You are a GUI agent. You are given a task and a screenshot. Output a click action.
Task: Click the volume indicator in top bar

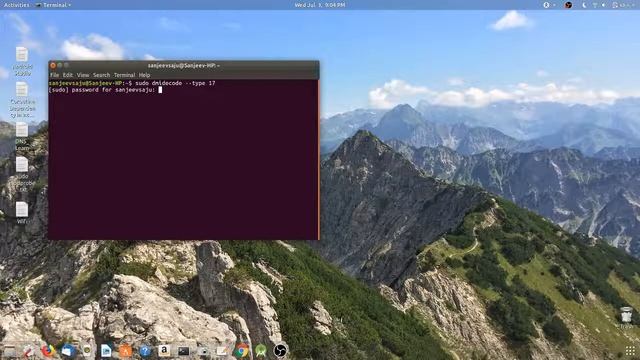(x=604, y=5)
